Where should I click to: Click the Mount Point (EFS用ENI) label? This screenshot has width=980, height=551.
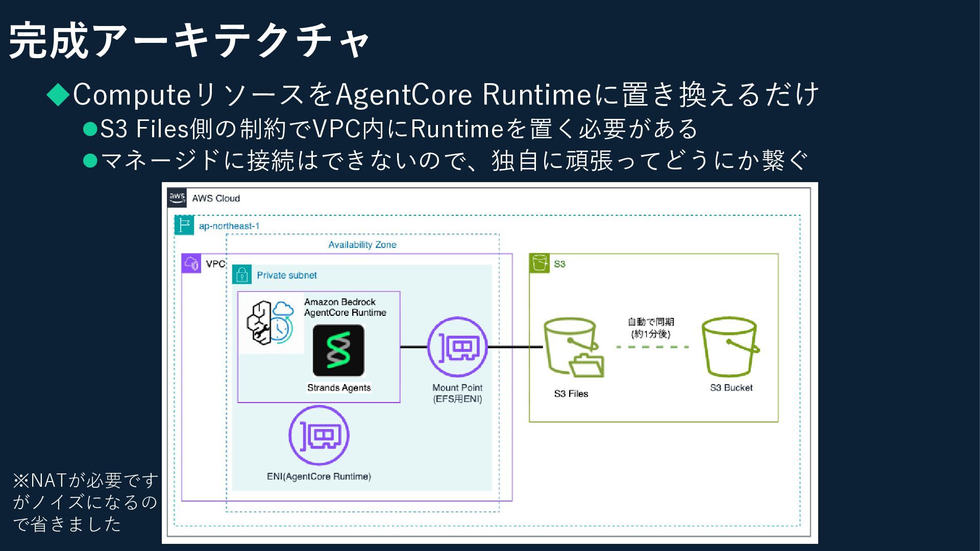457,393
